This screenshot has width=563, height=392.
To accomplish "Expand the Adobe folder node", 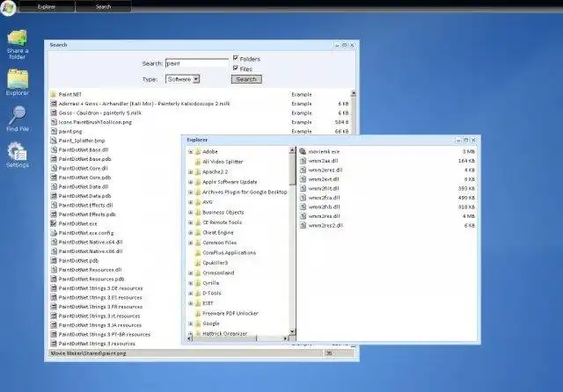I will [x=191, y=152].
